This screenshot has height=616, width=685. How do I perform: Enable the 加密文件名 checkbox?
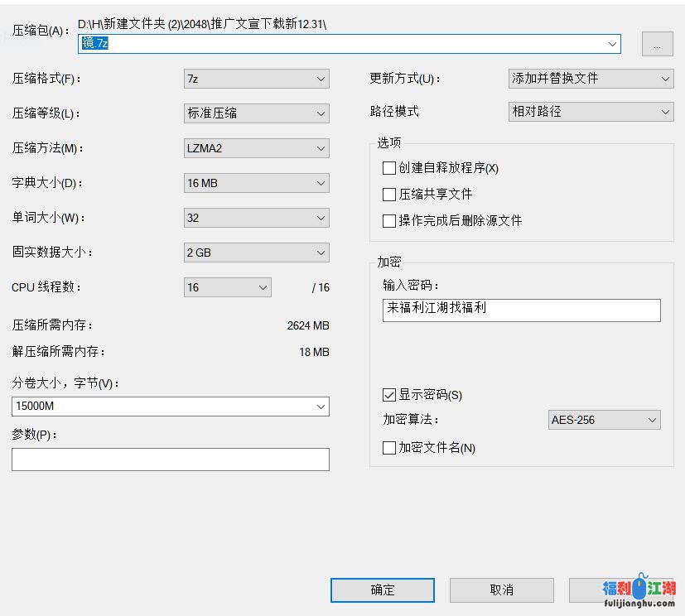389,448
